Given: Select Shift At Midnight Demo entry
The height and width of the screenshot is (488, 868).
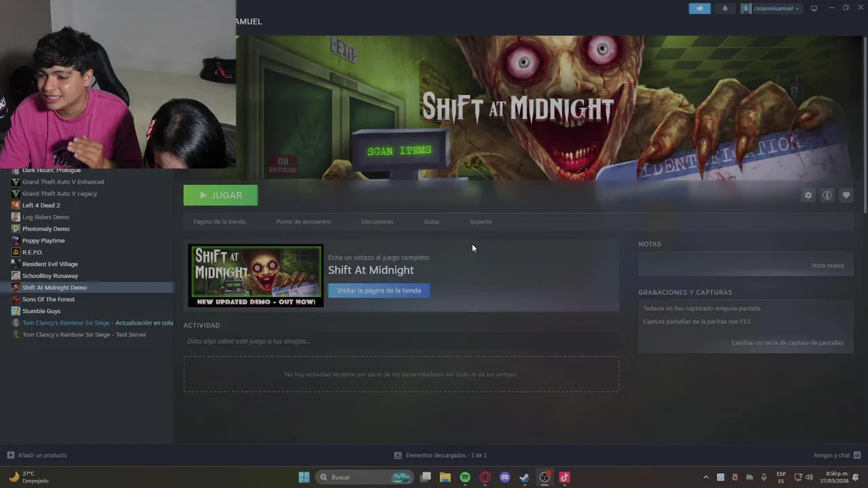Looking at the screenshot, I should [54, 287].
